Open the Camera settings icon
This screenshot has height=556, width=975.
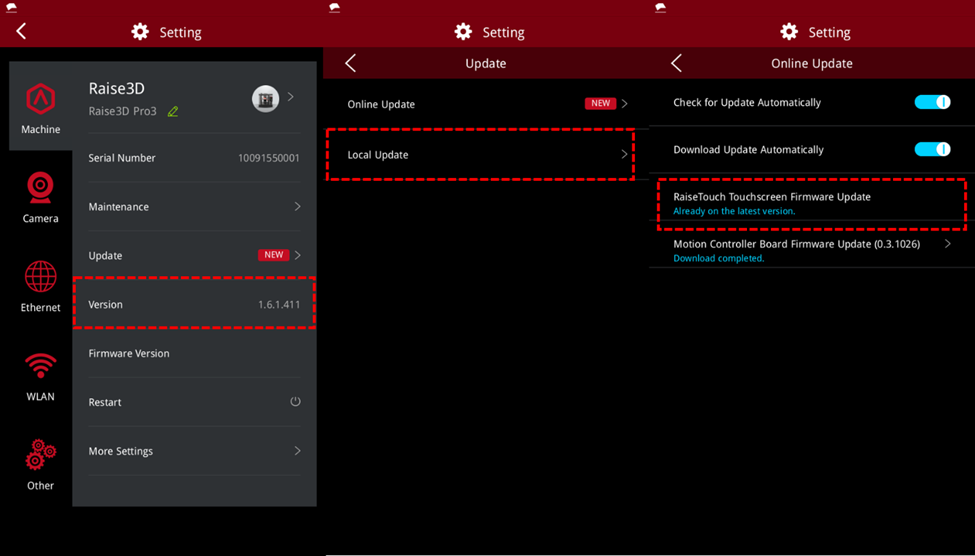click(40, 188)
